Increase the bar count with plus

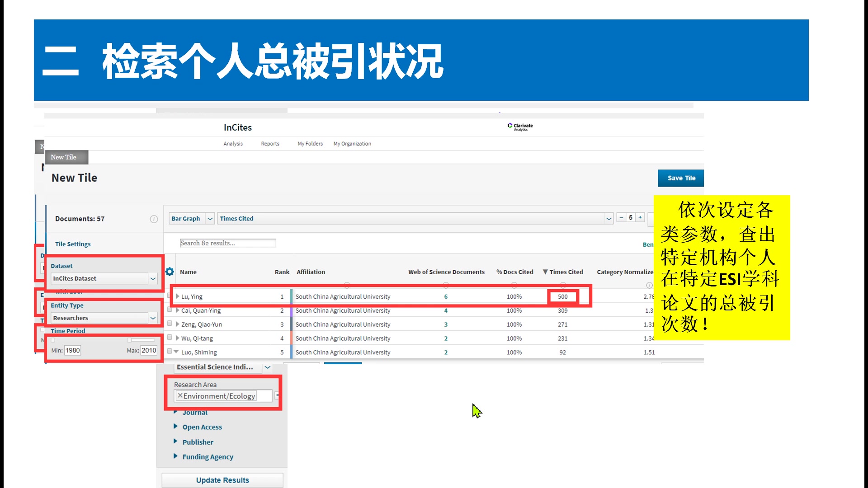[x=640, y=217]
